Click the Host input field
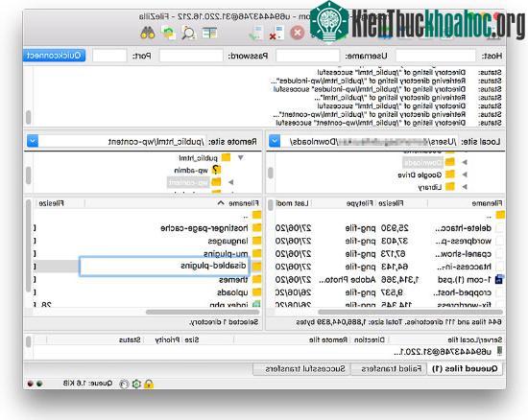Viewport: 528px width, 420px height. [436, 56]
